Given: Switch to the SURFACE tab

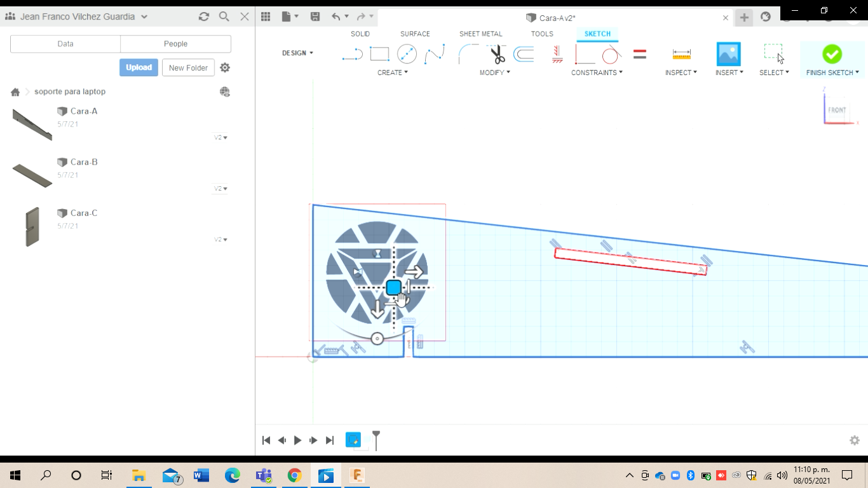Looking at the screenshot, I should (x=415, y=34).
